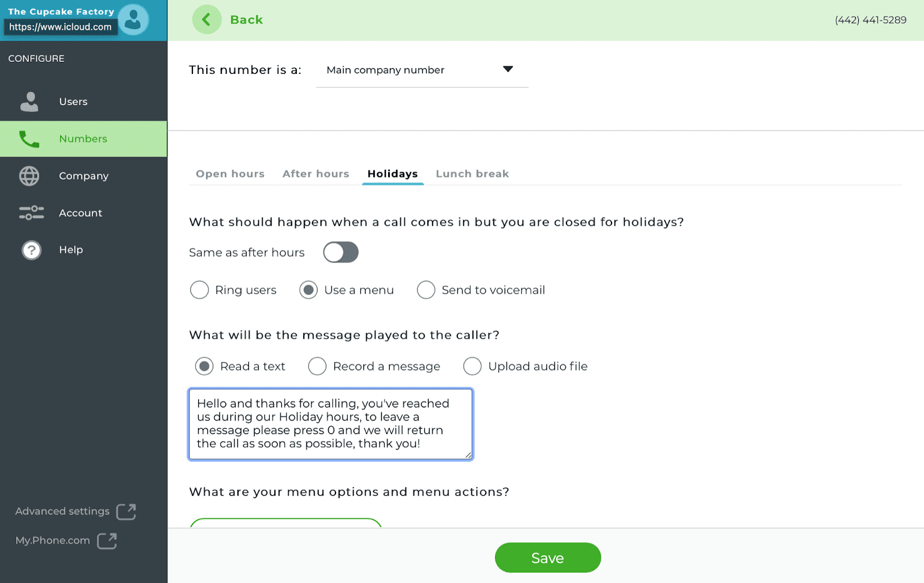Click the Numbers phone icon
The height and width of the screenshot is (583, 924).
pyautogui.click(x=29, y=139)
